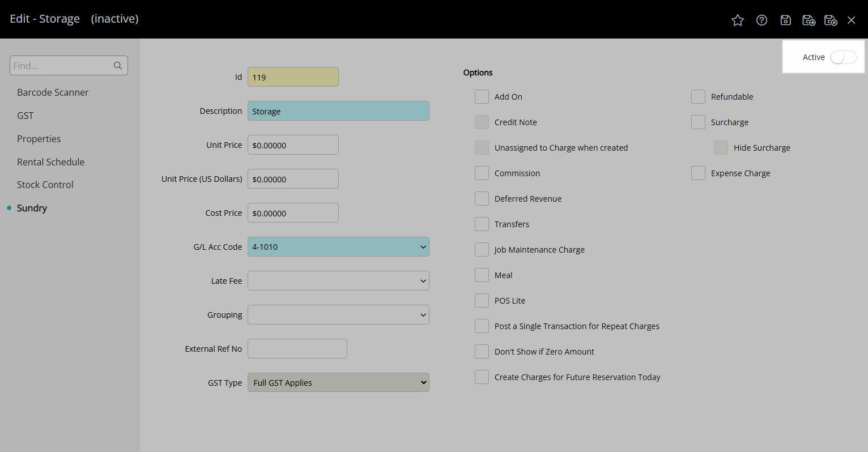Click the Description field containing Storage
This screenshot has height=452, width=868.
[338, 111]
